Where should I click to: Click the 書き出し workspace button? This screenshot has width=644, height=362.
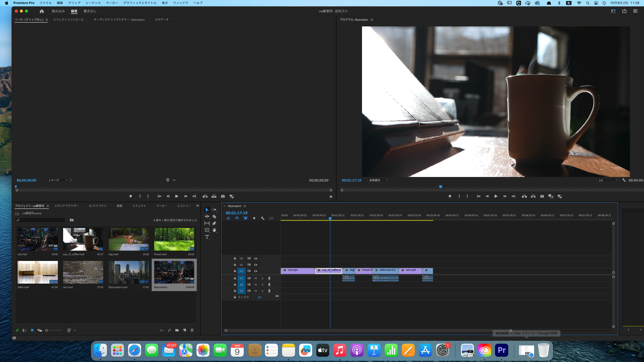[x=90, y=11]
